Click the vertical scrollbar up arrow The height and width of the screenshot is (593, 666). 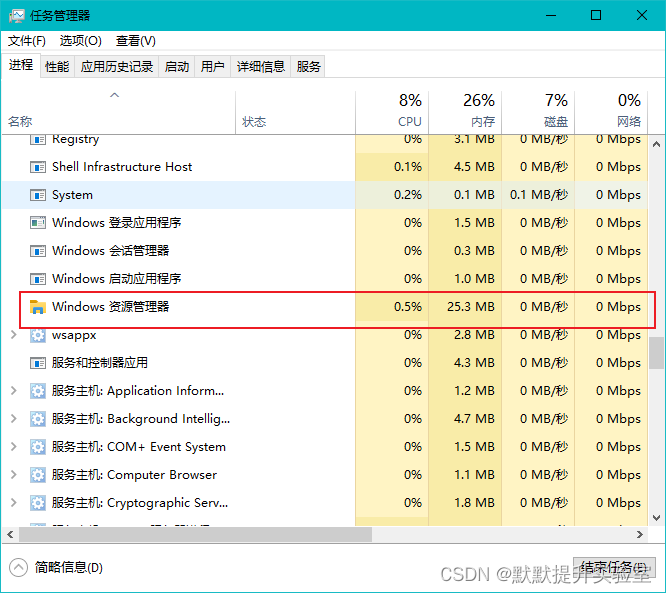click(x=656, y=144)
